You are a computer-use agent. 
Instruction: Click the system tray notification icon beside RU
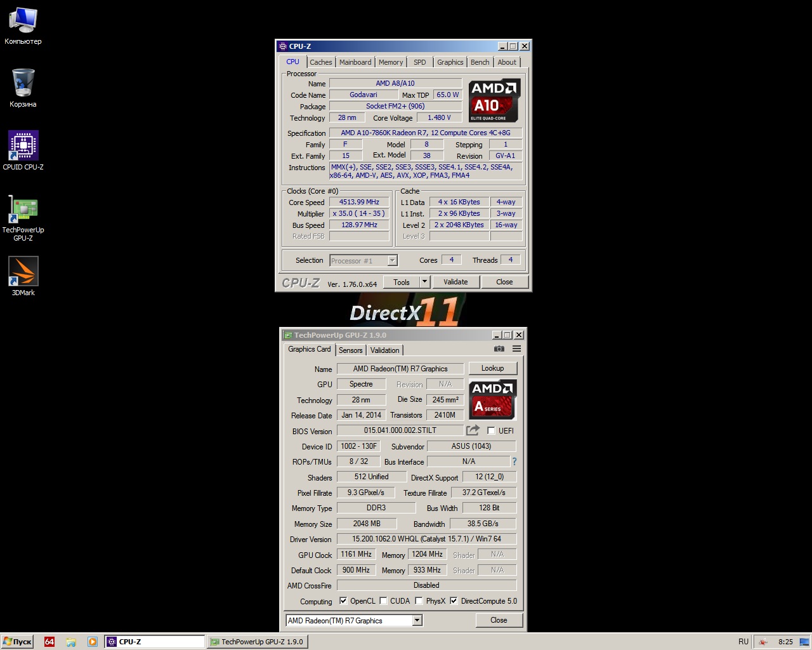tap(764, 642)
